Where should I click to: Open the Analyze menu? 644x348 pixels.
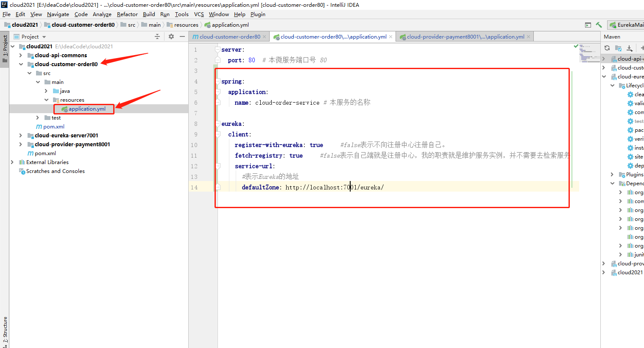point(102,14)
